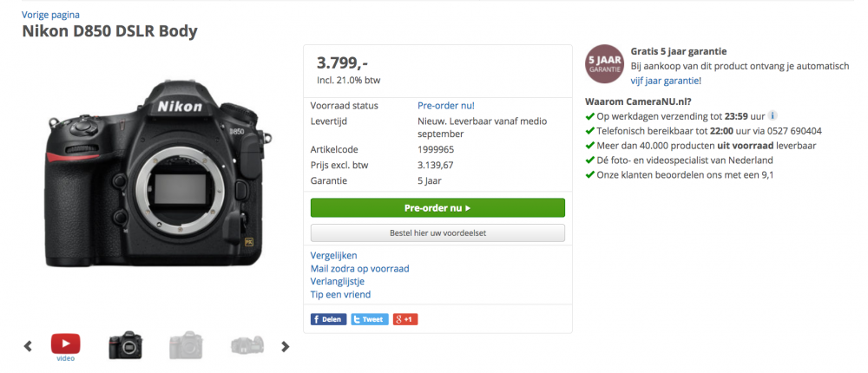Click Tip een vriend link

(340, 294)
